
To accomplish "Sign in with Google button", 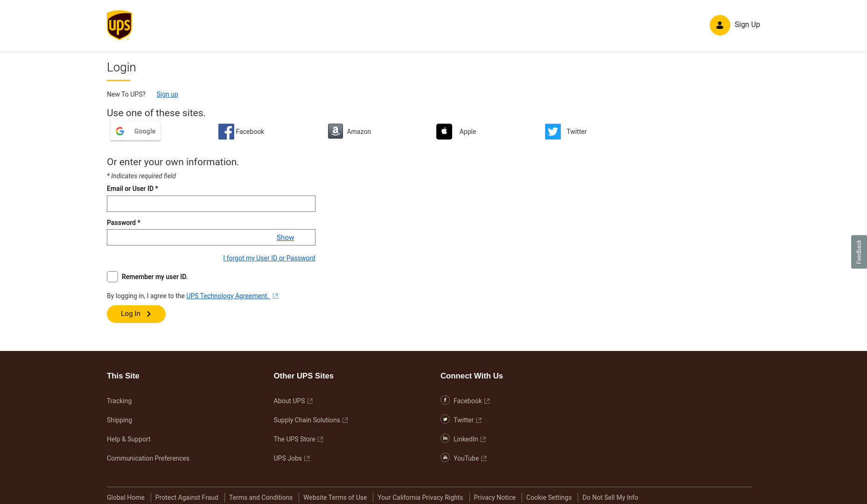I will (136, 131).
